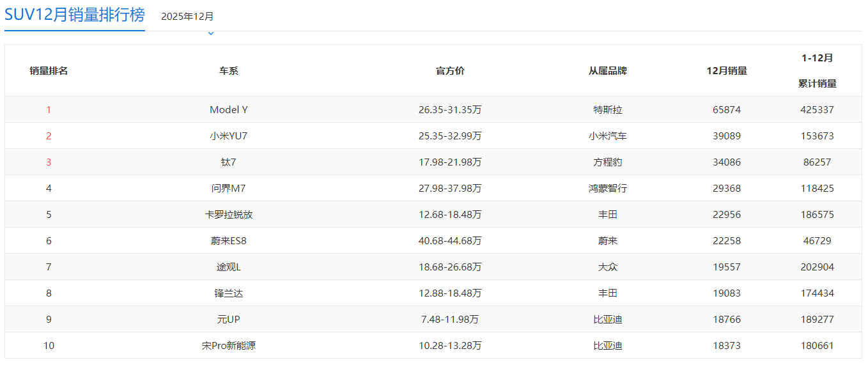This screenshot has height=365, width=868.
Task: Select the 元UP model entry
Action: (x=229, y=320)
